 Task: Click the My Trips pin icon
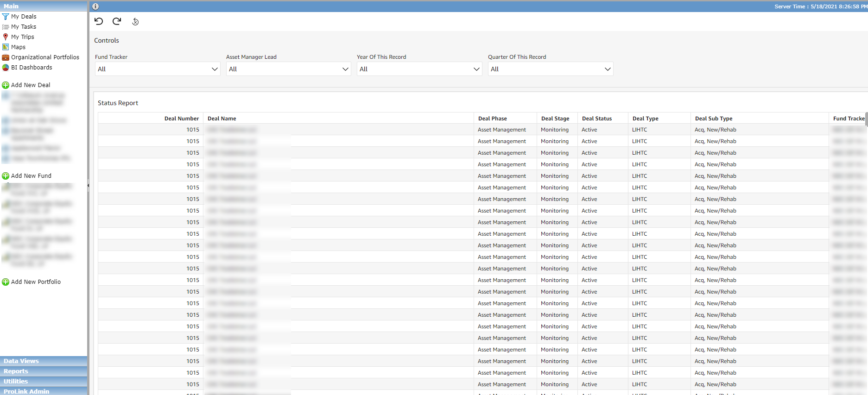[x=6, y=37]
